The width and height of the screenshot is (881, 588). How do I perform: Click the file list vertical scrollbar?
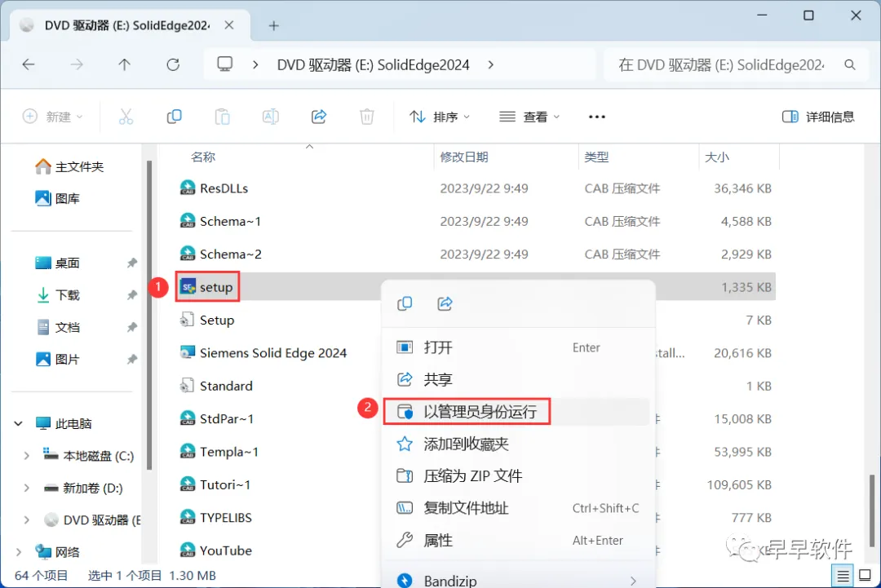(872, 511)
